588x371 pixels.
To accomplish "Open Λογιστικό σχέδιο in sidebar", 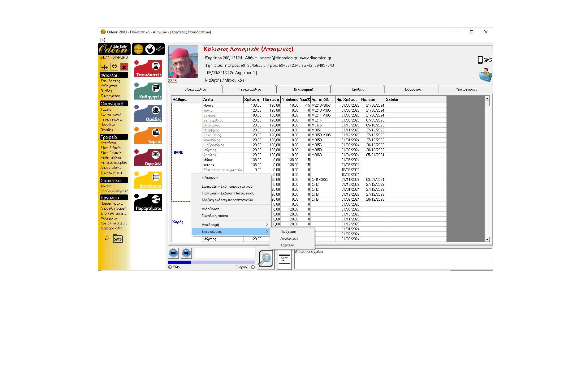I will (114, 223).
